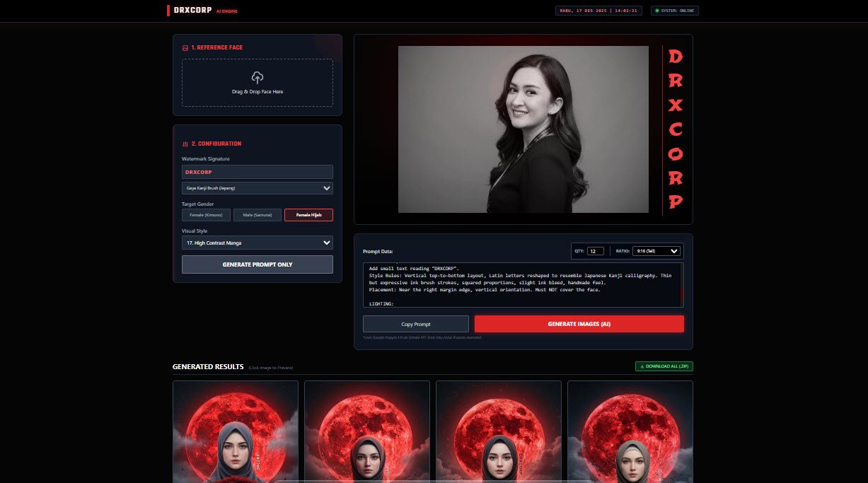Select Male (Samurai) target gender
The height and width of the screenshot is (483, 868).
[x=257, y=215]
